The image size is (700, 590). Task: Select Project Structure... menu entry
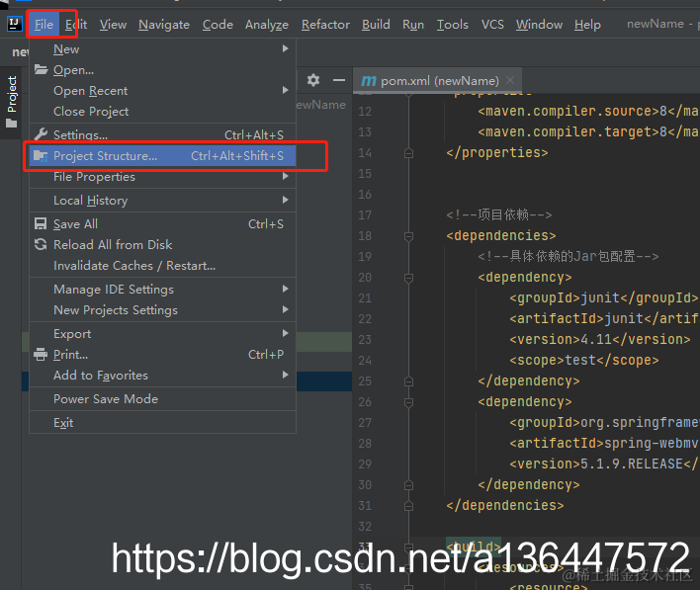pyautogui.click(x=163, y=156)
